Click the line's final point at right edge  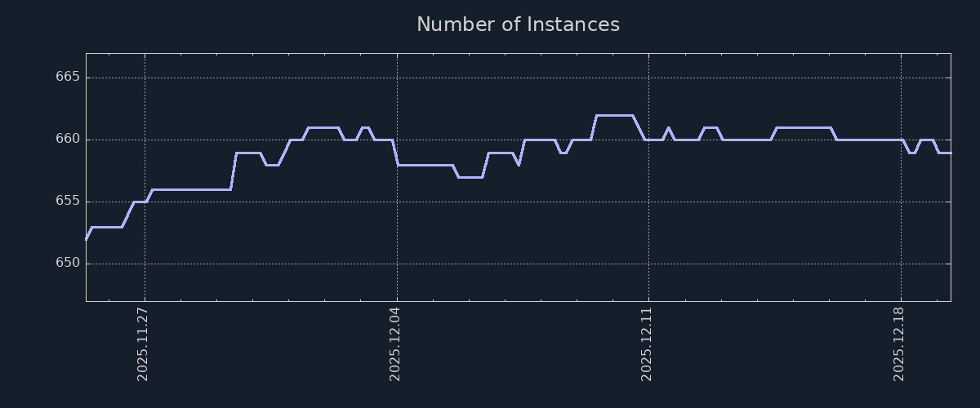950,153
